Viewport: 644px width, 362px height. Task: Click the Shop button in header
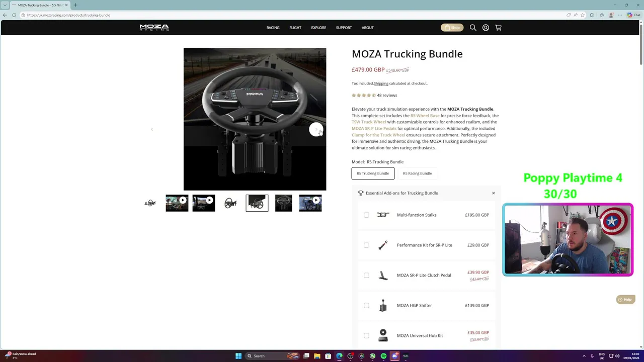pyautogui.click(x=452, y=28)
